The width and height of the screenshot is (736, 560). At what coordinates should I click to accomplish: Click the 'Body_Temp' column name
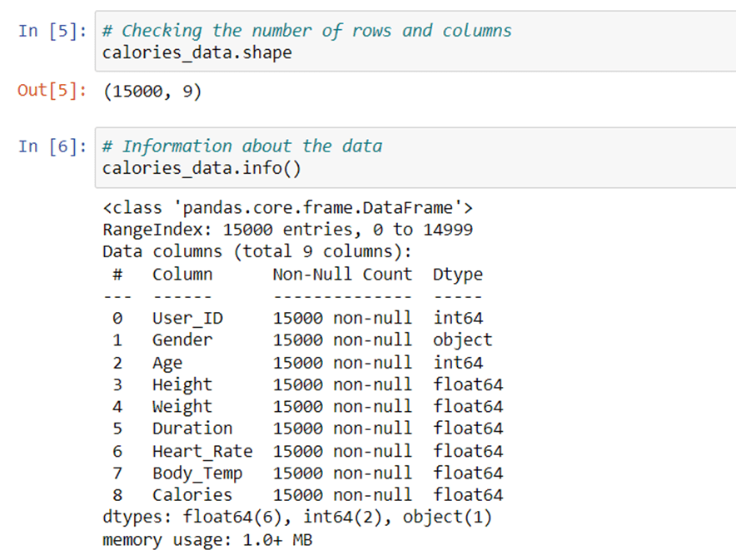pyautogui.click(x=197, y=473)
